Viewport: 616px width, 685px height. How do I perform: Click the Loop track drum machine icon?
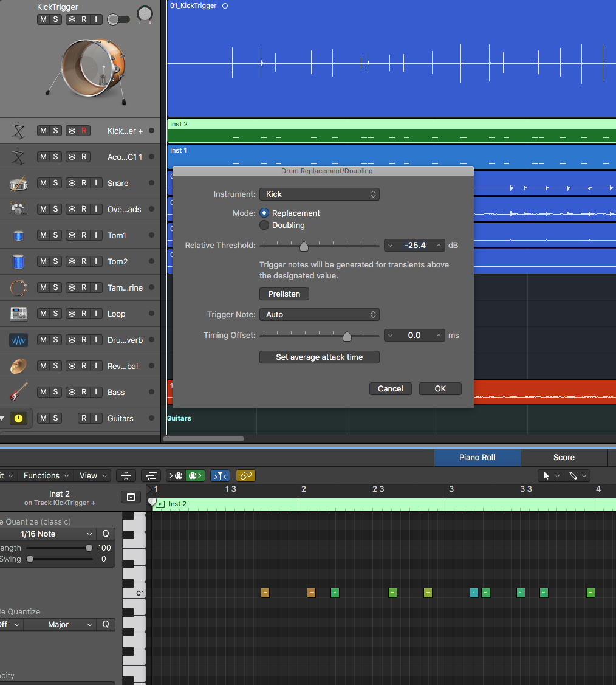(18, 314)
